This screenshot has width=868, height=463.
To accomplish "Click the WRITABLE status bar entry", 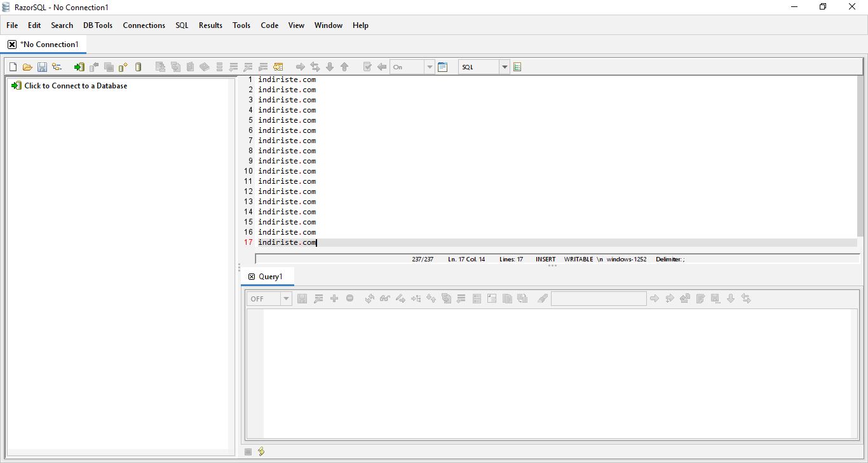I will (578, 259).
